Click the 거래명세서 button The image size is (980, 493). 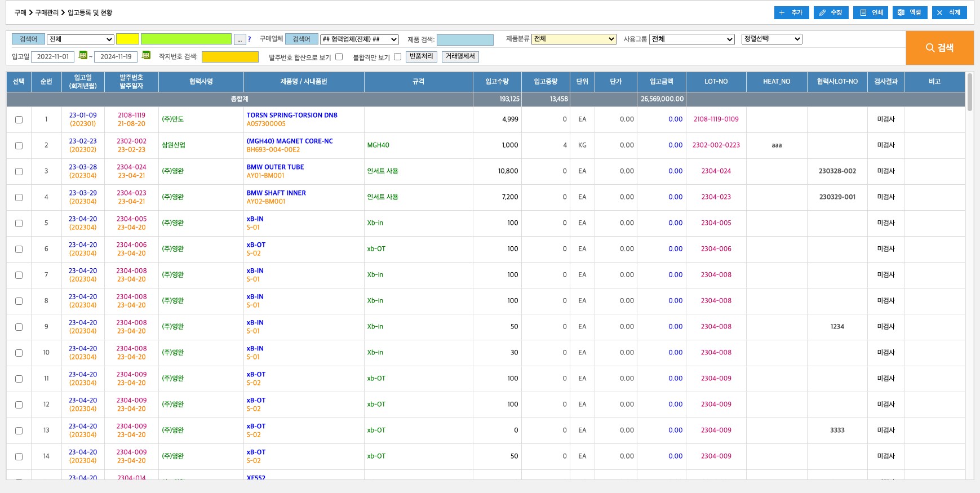click(460, 56)
